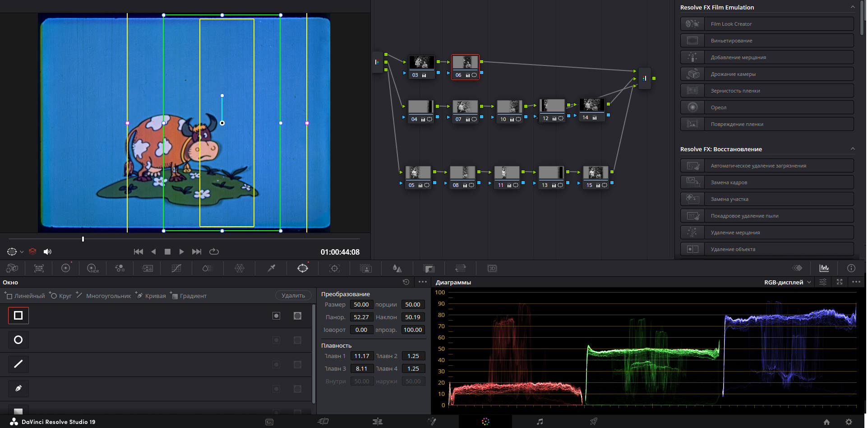Add a Градиент window
The width and height of the screenshot is (868, 428).
point(189,296)
